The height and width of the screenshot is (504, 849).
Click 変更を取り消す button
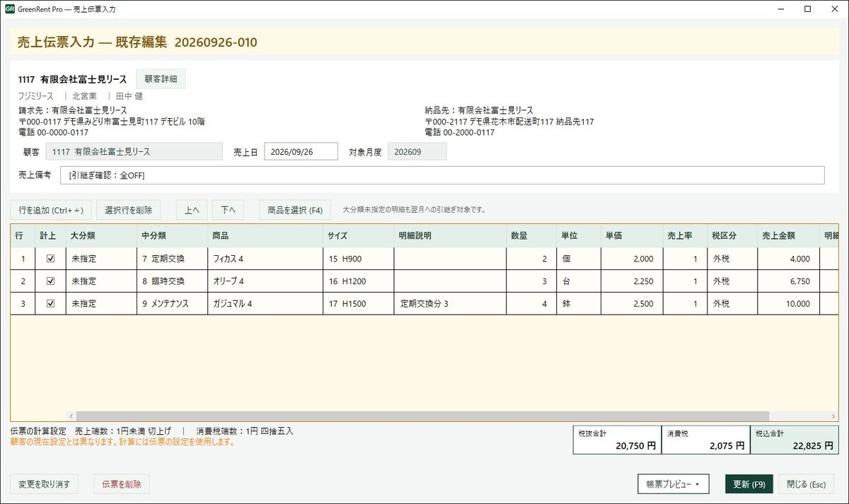pyautogui.click(x=44, y=484)
